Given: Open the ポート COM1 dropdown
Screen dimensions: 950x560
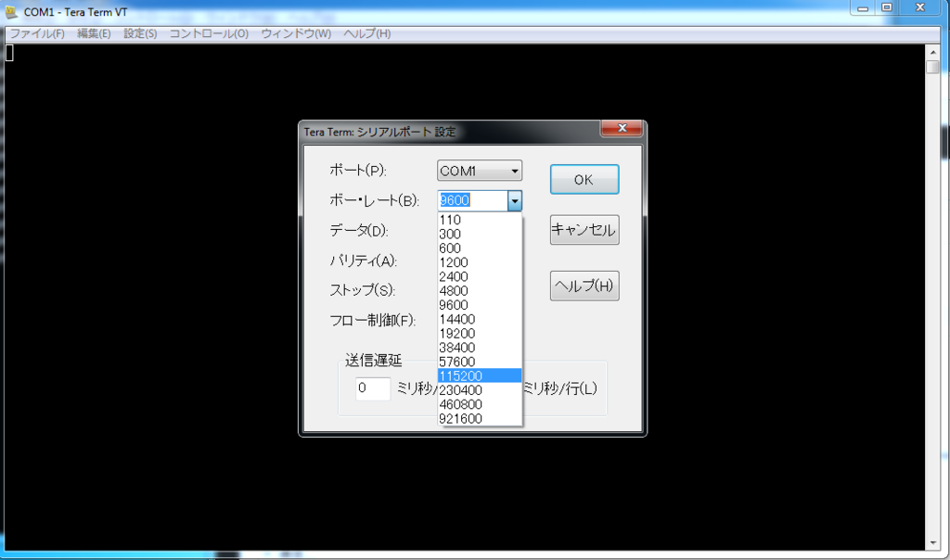Looking at the screenshot, I should tap(480, 171).
